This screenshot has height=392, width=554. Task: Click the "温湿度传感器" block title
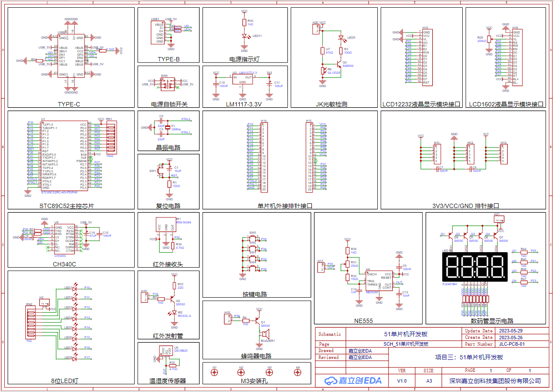(x=168, y=380)
